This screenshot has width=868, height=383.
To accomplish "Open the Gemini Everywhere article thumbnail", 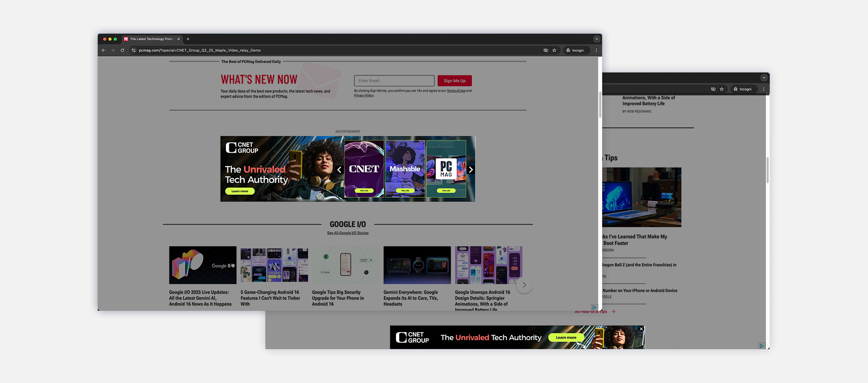I will 417,265.
